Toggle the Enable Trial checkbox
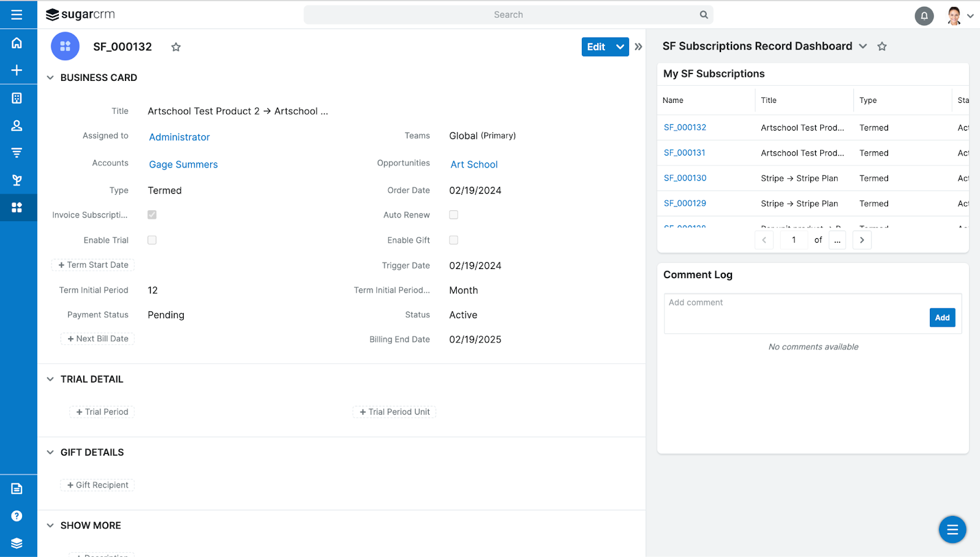980x557 pixels. click(x=151, y=240)
